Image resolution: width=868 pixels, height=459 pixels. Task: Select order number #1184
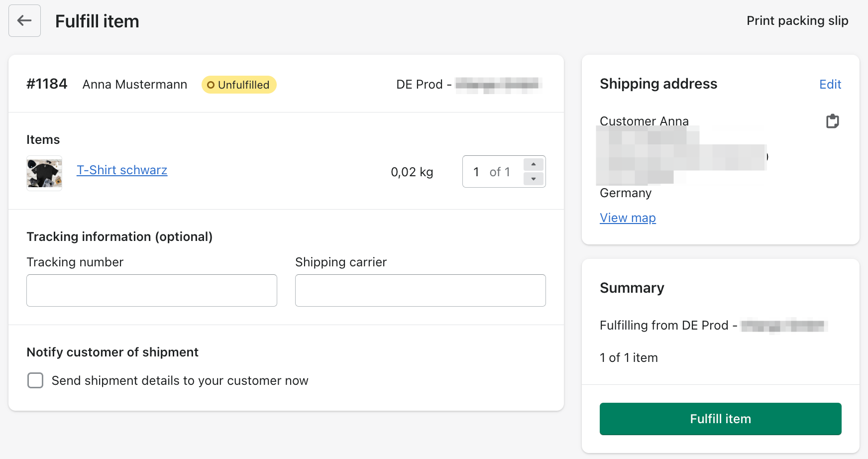47,84
